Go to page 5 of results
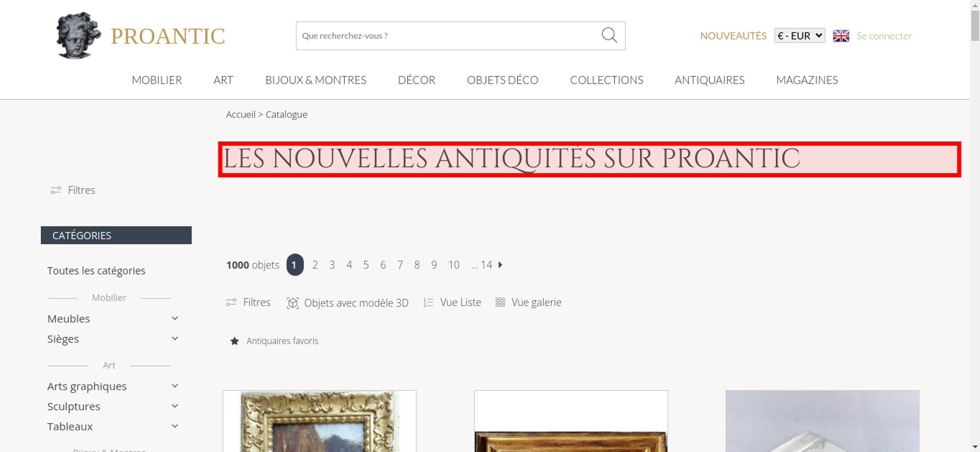Image resolution: width=980 pixels, height=452 pixels. pyautogui.click(x=366, y=265)
